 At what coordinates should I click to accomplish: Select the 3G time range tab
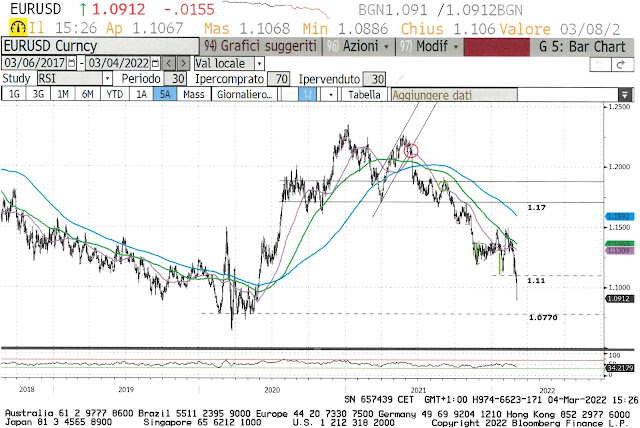38,95
